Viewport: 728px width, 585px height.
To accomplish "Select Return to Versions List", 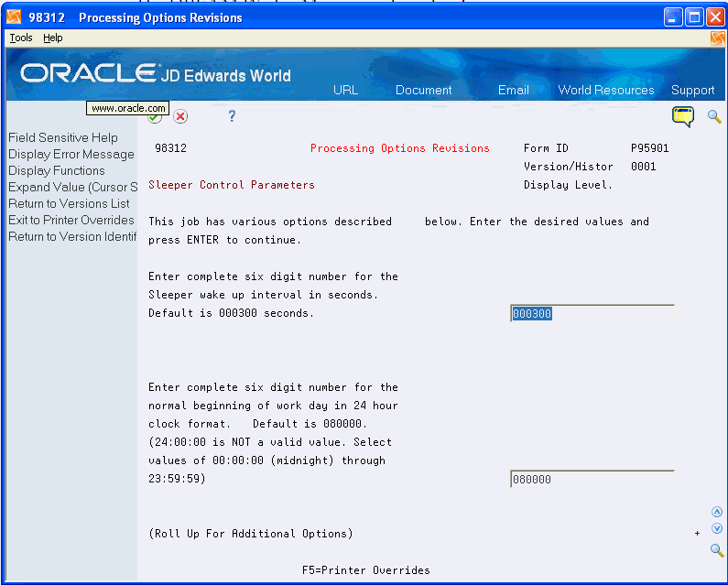I will coord(69,203).
